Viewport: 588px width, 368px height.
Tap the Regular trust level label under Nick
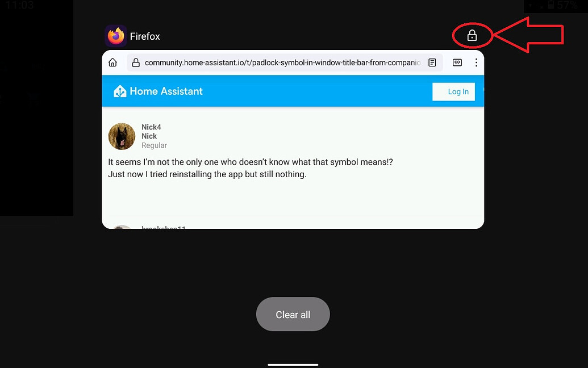154,145
